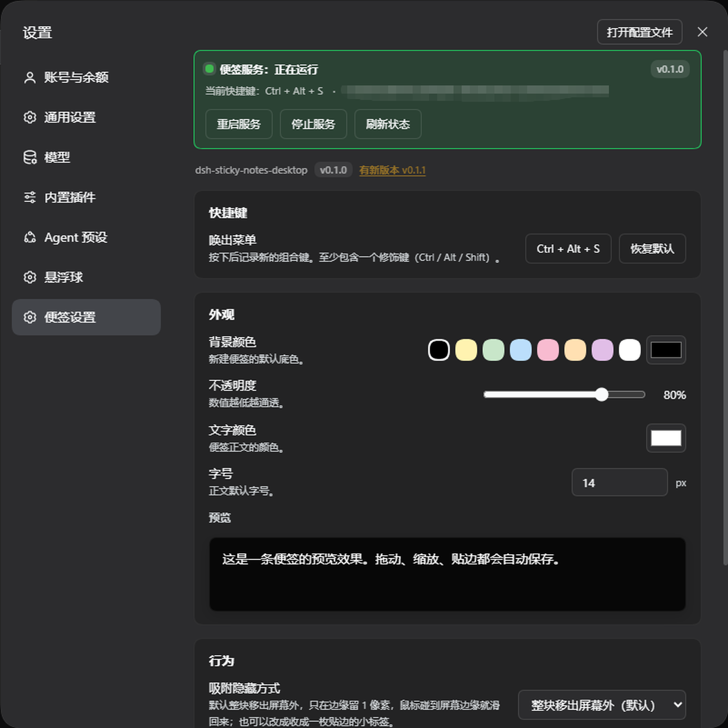728x728 pixels.
Task: Close the settings dialog with X
Action: tap(702, 32)
